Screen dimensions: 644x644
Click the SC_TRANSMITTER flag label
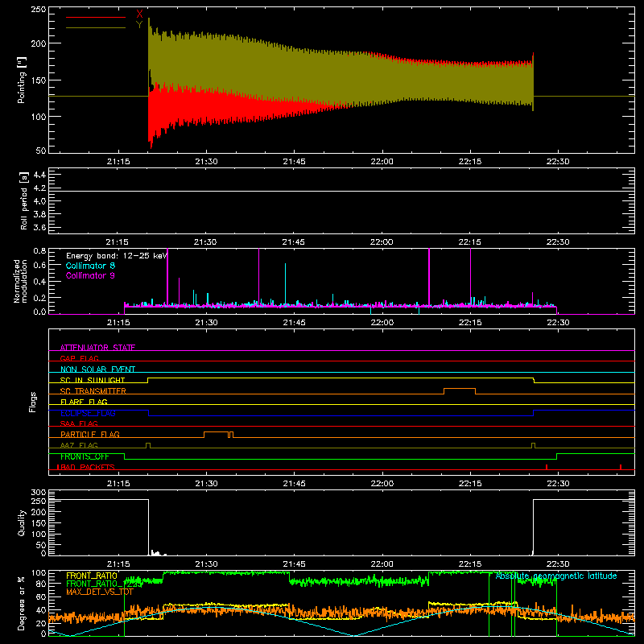pos(93,391)
